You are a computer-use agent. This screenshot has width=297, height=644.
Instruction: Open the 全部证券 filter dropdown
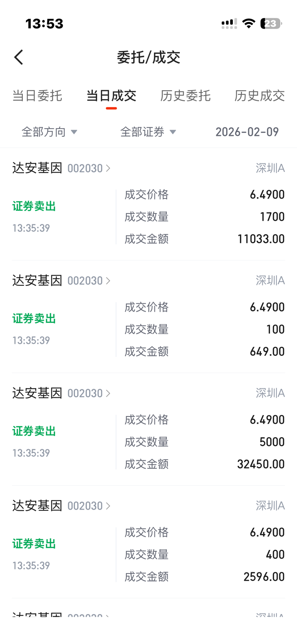coord(148,132)
